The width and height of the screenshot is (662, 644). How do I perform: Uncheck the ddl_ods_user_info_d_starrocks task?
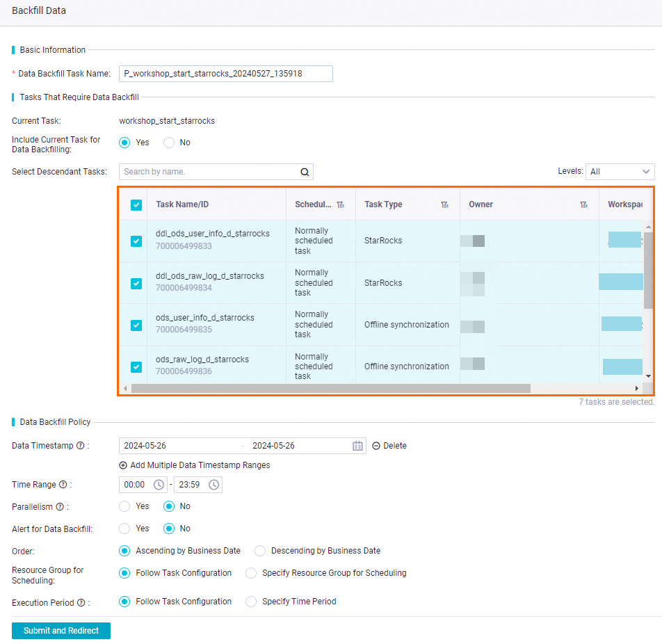136,241
